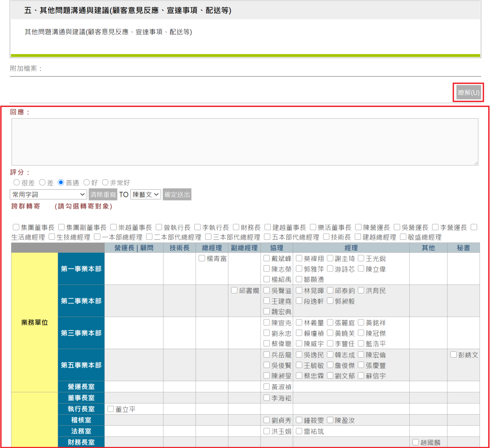Viewport: 490px width, 448px height.
Task: Grab the 回應 text area resize handle
Action: coord(476,163)
